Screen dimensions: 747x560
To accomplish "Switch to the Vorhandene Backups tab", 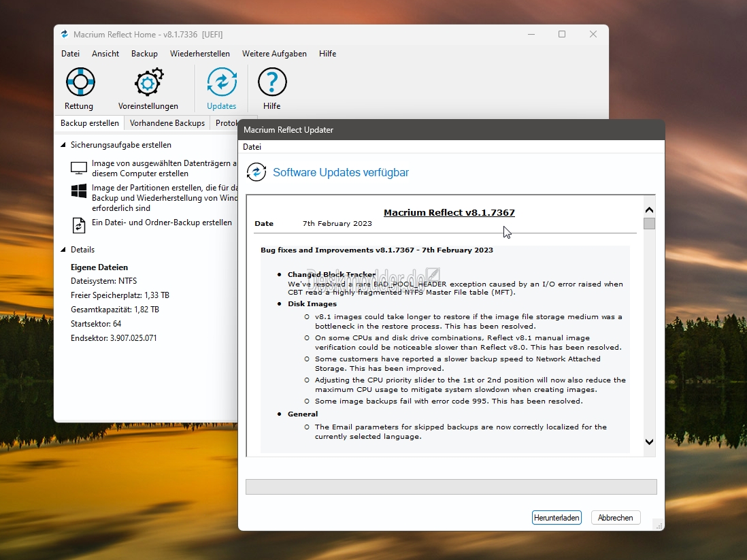I will click(167, 123).
